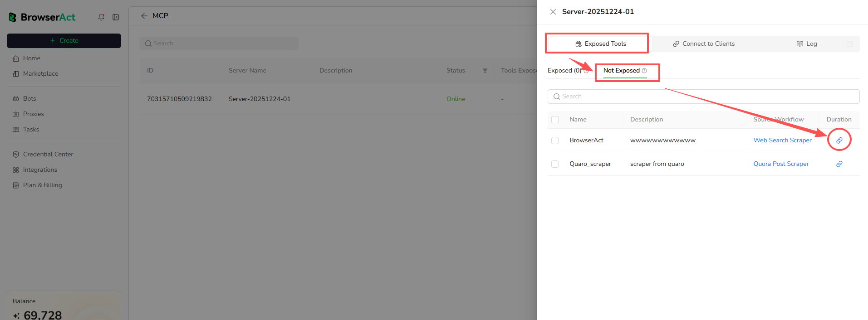Click the Integrations icon
This screenshot has width=868, height=320.
[x=16, y=170]
